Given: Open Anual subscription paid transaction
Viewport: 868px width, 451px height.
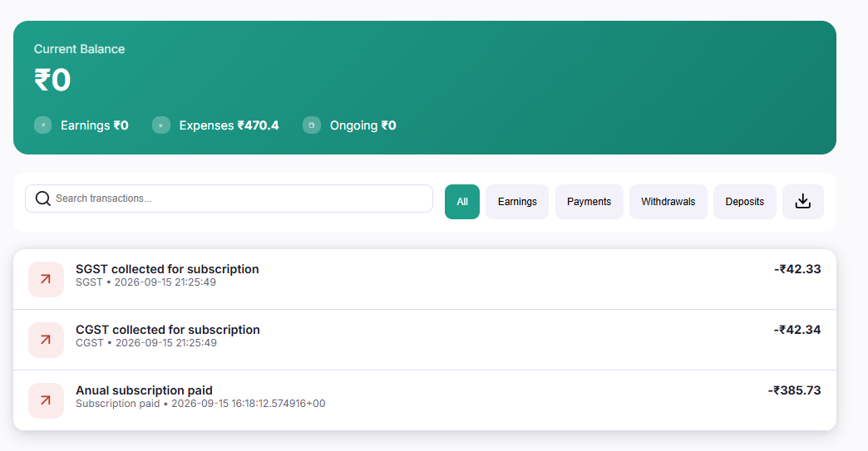Looking at the screenshot, I should click(425, 400).
